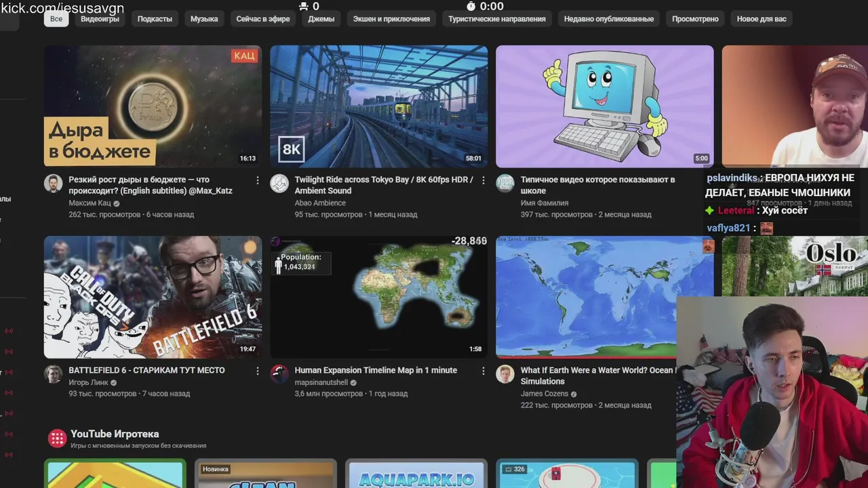Viewport: 868px width, 488px height.
Task: Go to Abao Ambience channel name
Action: click(320, 203)
